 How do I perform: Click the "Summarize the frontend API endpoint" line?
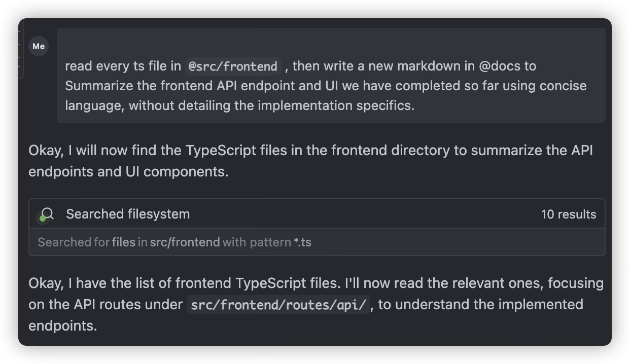[326, 86]
